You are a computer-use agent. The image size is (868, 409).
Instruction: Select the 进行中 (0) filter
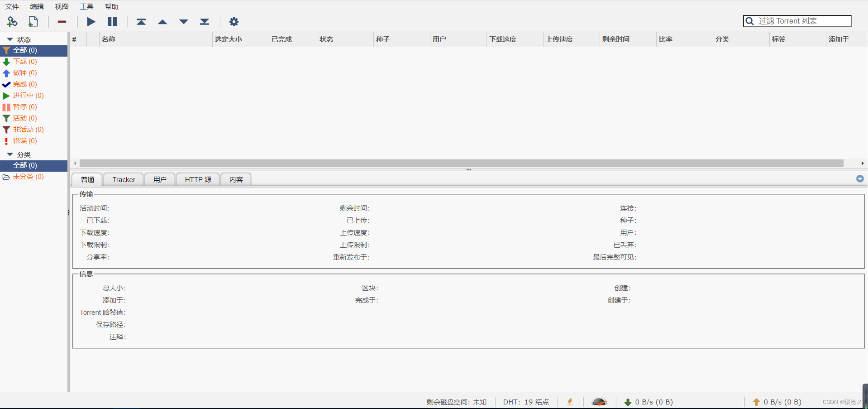(x=34, y=96)
